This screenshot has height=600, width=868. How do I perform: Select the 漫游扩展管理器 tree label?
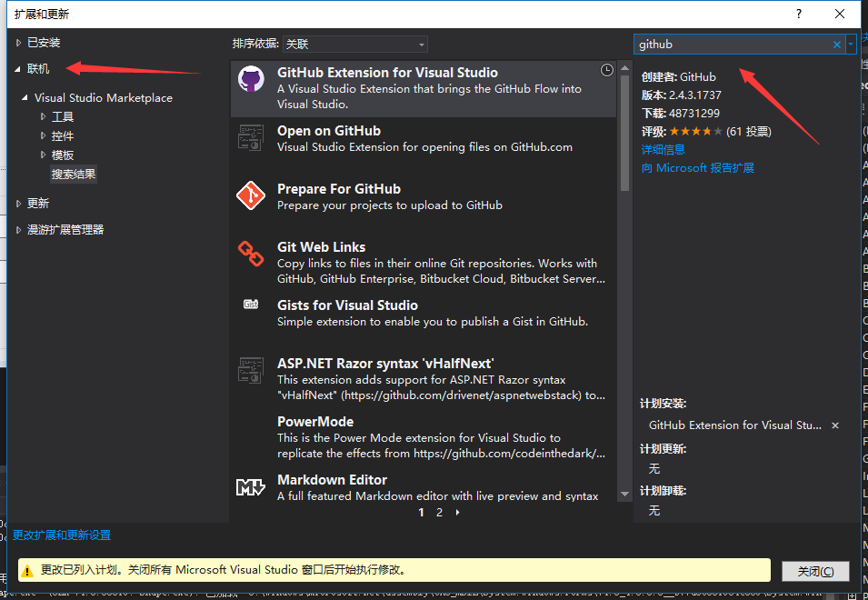tap(65, 230)
